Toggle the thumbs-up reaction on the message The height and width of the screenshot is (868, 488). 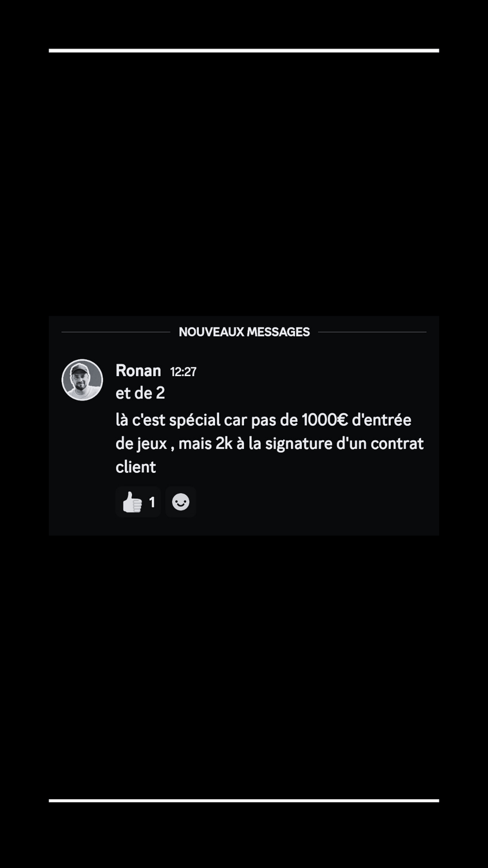click(138, 502)
